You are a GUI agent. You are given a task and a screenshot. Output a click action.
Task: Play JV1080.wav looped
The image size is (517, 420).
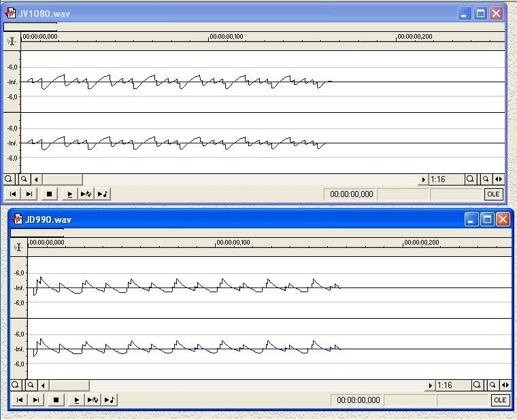(x=86, y=194)
